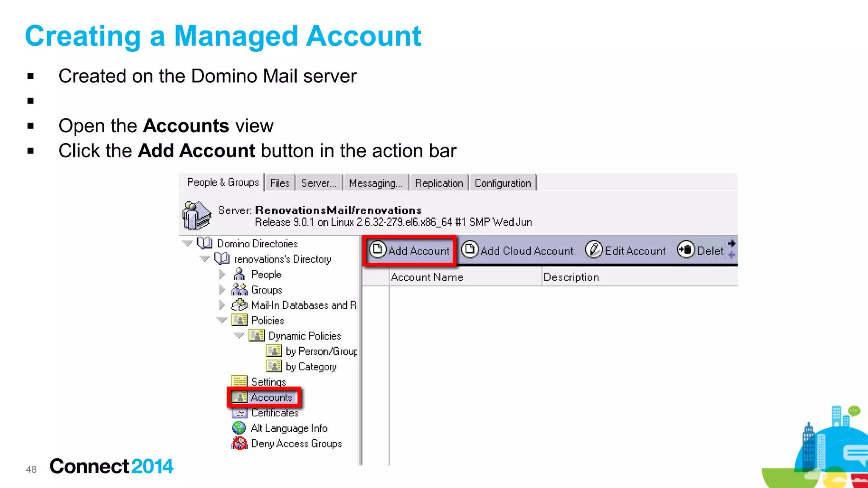Click the Mail-In Databases icon
The image size is (868, 488).
click(239, 305)
